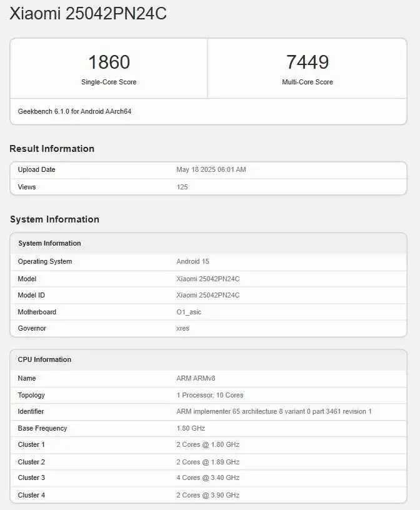Click the Android 15 operating system value

pyautogui.click(x=192, y=261)
